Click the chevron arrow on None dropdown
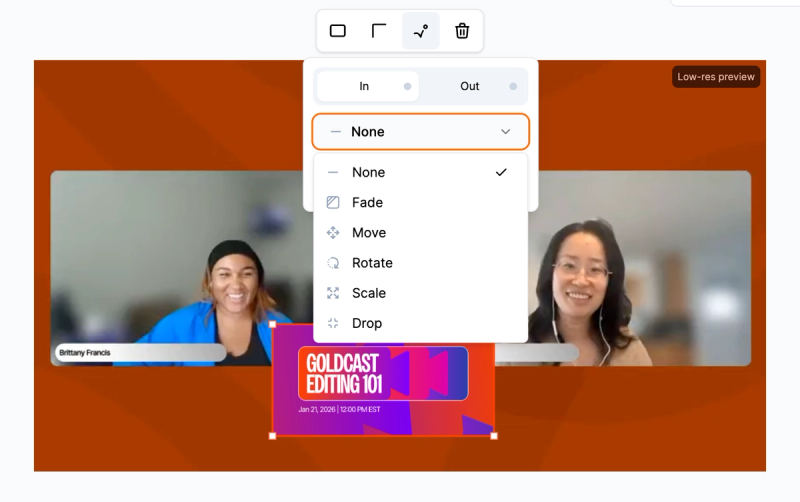This screenshot has width=800, height=502. tap(505, 132)
